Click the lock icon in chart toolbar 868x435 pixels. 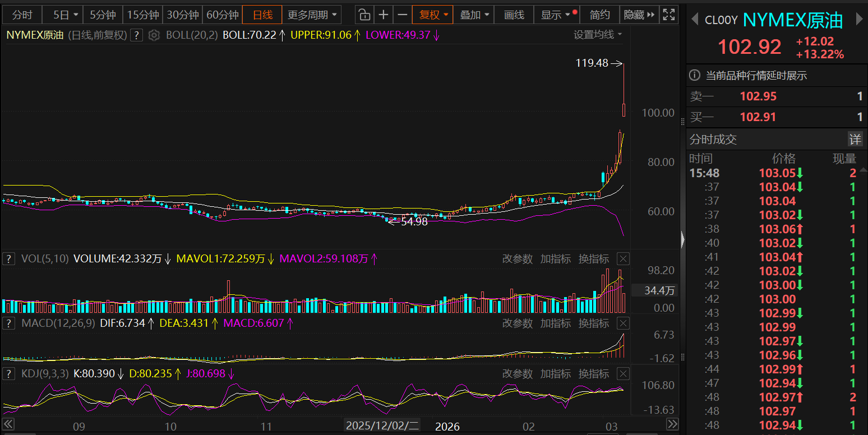[364, 15]
